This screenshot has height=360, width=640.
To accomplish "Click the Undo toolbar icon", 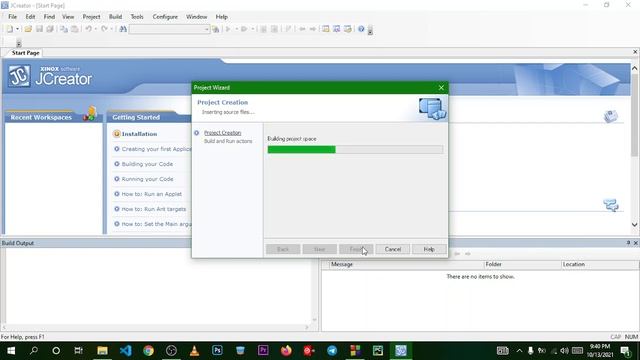I will (x=88, y=29).
